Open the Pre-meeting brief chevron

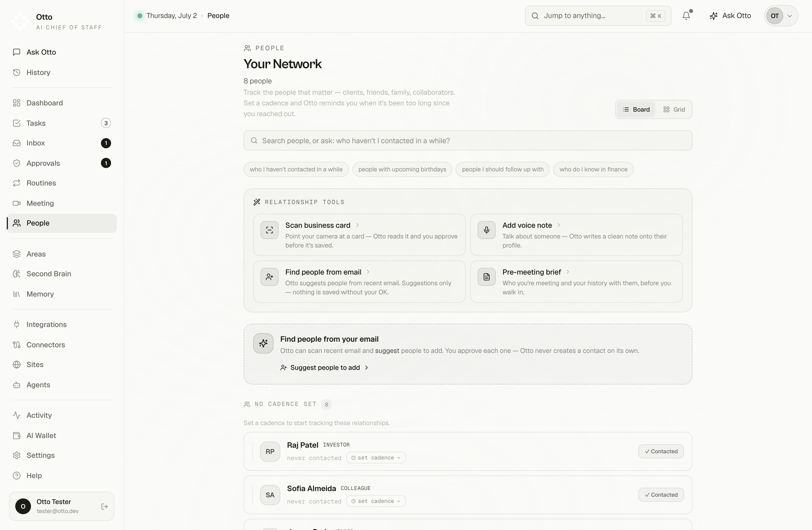(x=568, y=272)
